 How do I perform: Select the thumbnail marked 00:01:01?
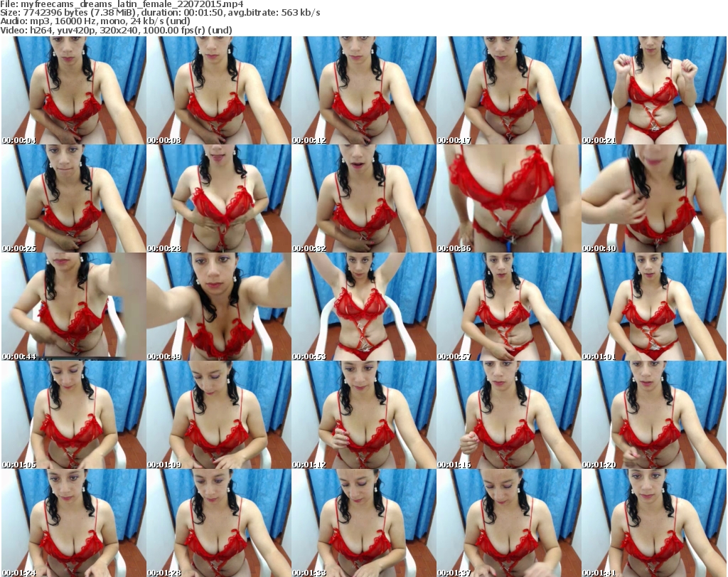(x=654, y=307)
